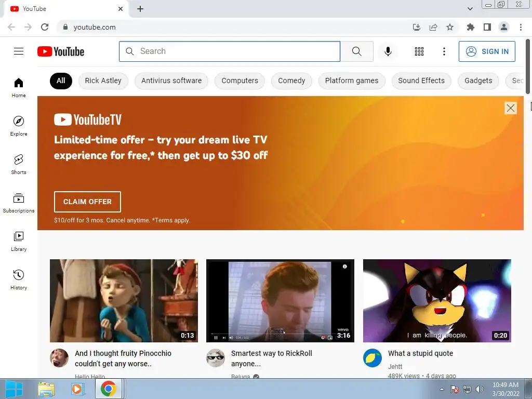The width and height of the screenshot is (532, 399).
Task: Toggle Chrome side panel icon
Action: [487, 27]
